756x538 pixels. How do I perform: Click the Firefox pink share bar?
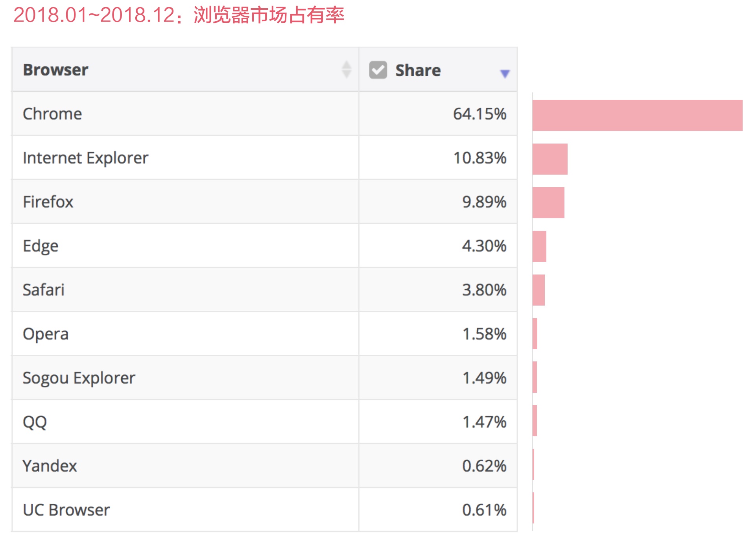pyautogui.click(x=548, y=203)
